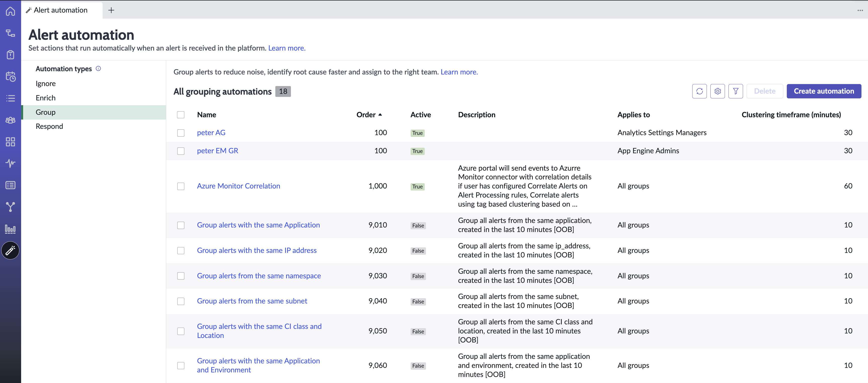The image size is (868, 383).
Task: Check the Azure Monitor Correlation checkbox
Action: [x=181, y=186]
